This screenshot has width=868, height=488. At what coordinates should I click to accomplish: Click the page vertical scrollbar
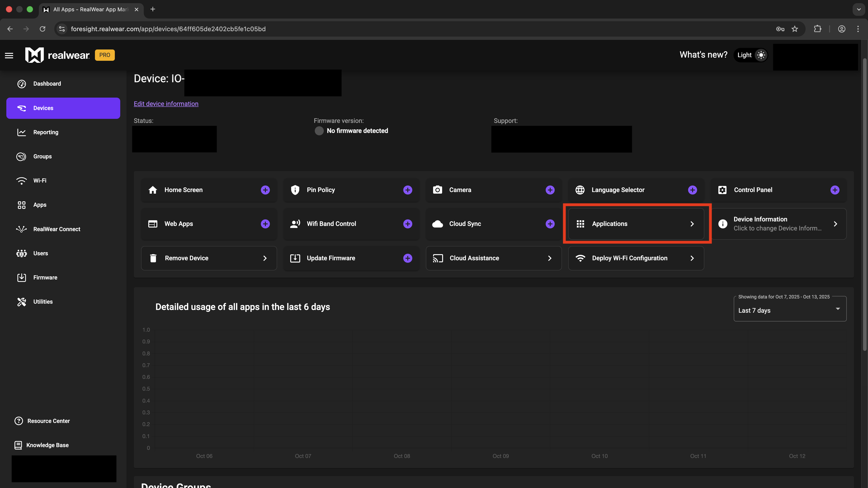865,205
